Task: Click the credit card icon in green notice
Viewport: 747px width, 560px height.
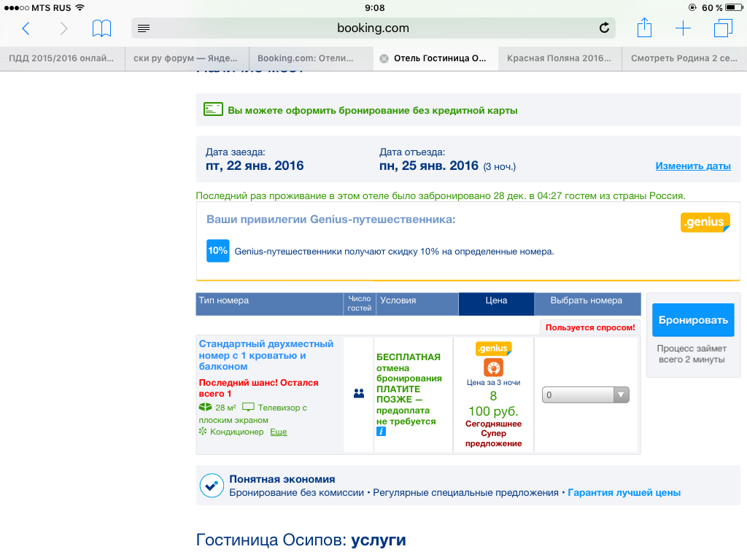Action: pyautogui.click(x=213, y=109)
